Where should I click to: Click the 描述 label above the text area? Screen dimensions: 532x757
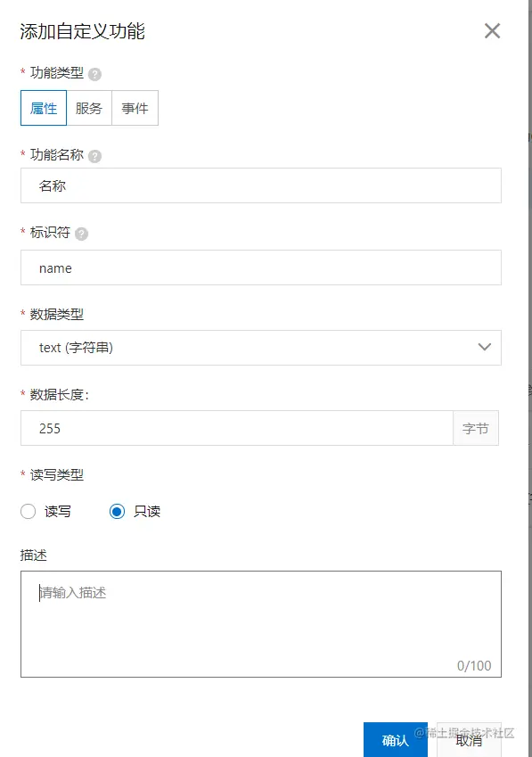click(34, 555)
